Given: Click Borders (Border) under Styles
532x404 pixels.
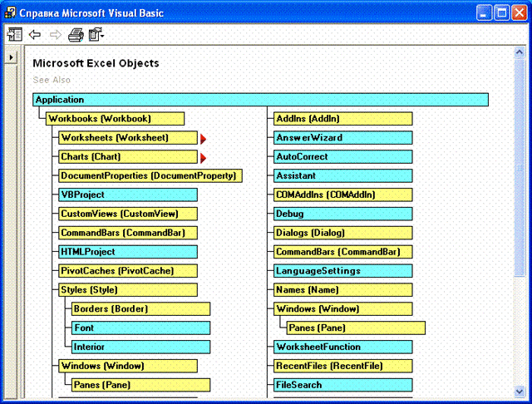Looking at the screenshot, I should (140, 308).
